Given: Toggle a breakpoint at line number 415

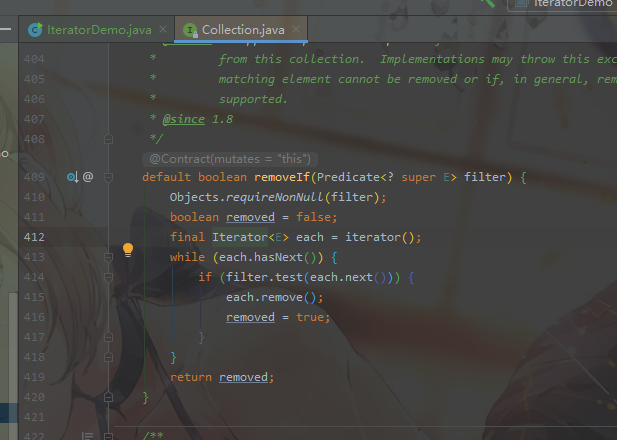Looking at the screenshot, I should coord(33,297).
